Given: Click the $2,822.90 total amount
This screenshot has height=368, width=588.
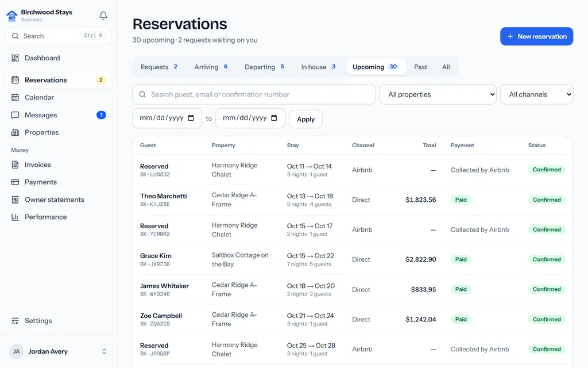Looking at the screenshot, I should 421,259.
